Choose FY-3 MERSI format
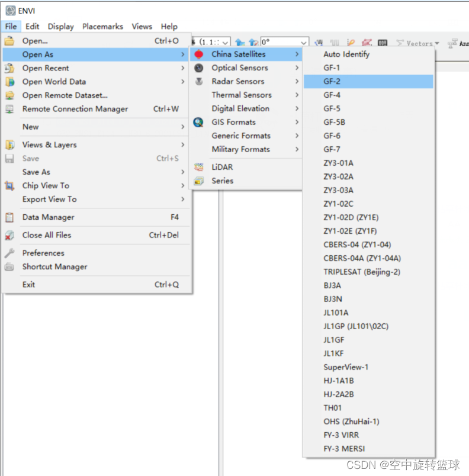The height and width of the screenshot is (476, 469). (x=368, y=449)
